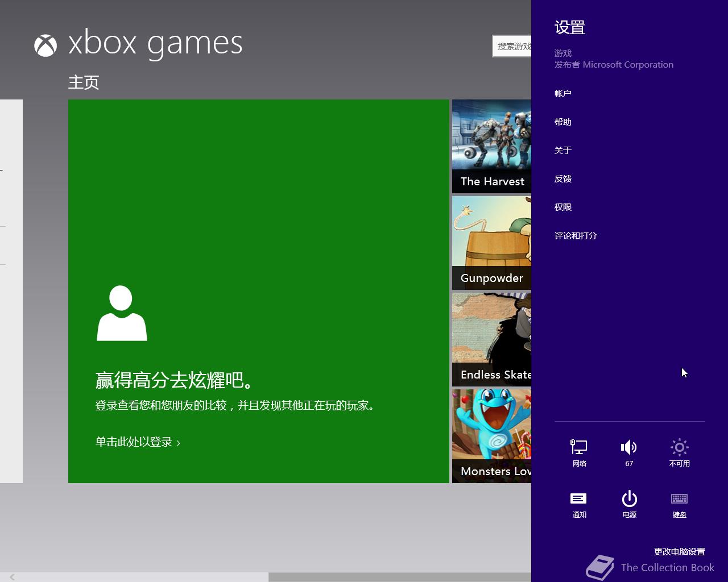Click the 更改电脑设置 link
The width and height of the screenshot is (728, 582).
[x=679, y=551]
